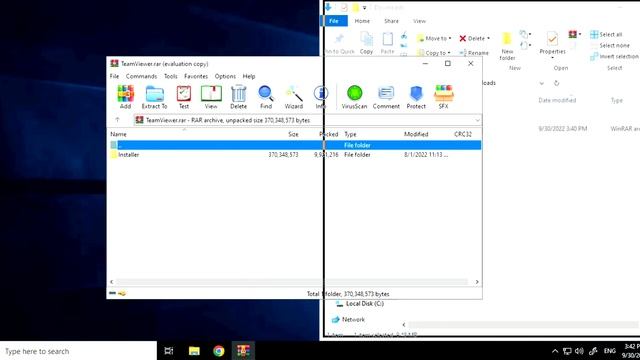Sort by Date modified in Explorer
Image resolution: width=640 pixels, height=360 pixels.
[557, 100]
